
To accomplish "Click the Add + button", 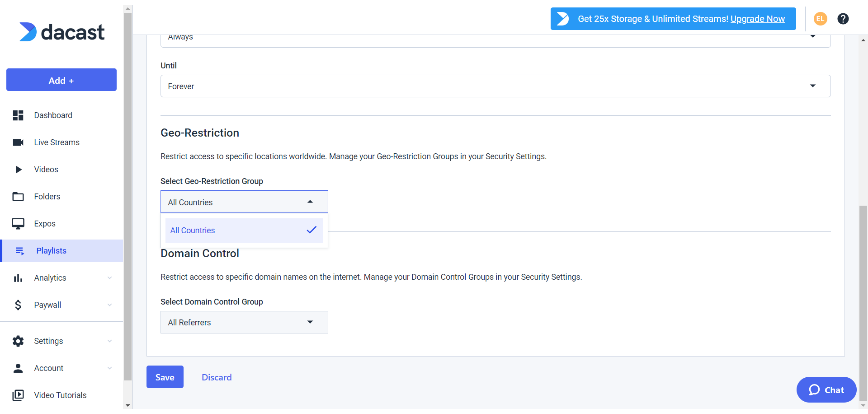I will 61,80.
